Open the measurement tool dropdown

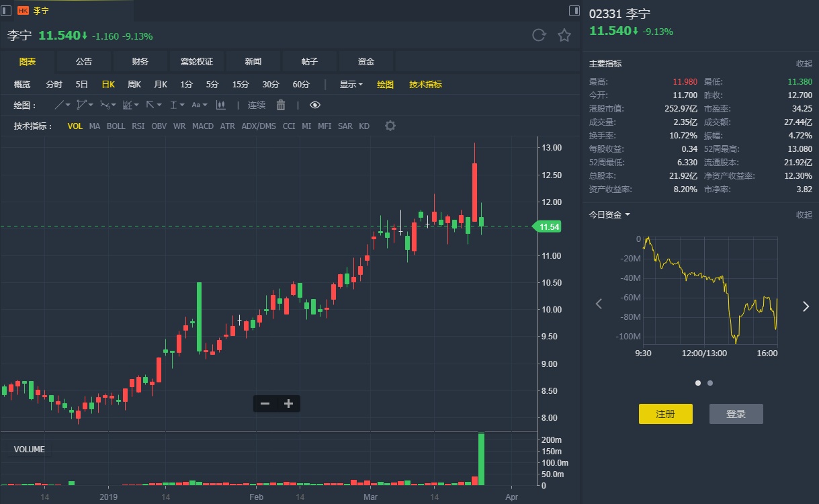177,105
